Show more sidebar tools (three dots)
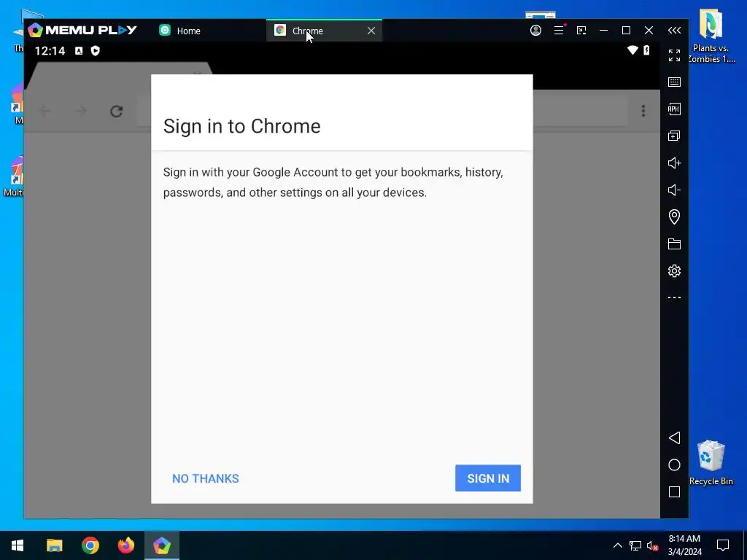 [674, 297]
